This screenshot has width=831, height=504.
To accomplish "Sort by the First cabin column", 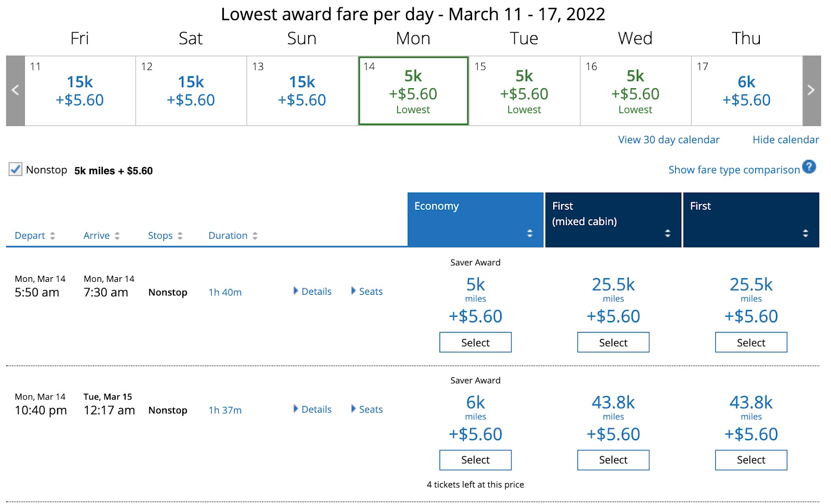I will (805, 233).
